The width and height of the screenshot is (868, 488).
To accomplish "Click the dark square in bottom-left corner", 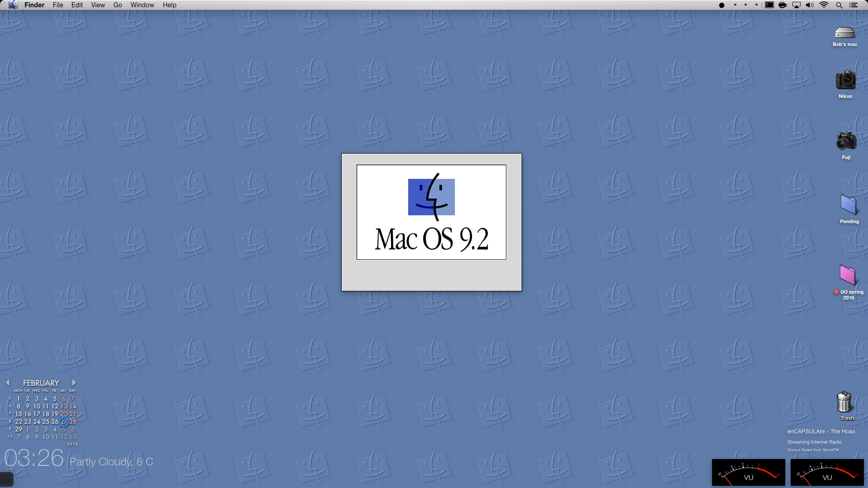I will tap(6, 479).
